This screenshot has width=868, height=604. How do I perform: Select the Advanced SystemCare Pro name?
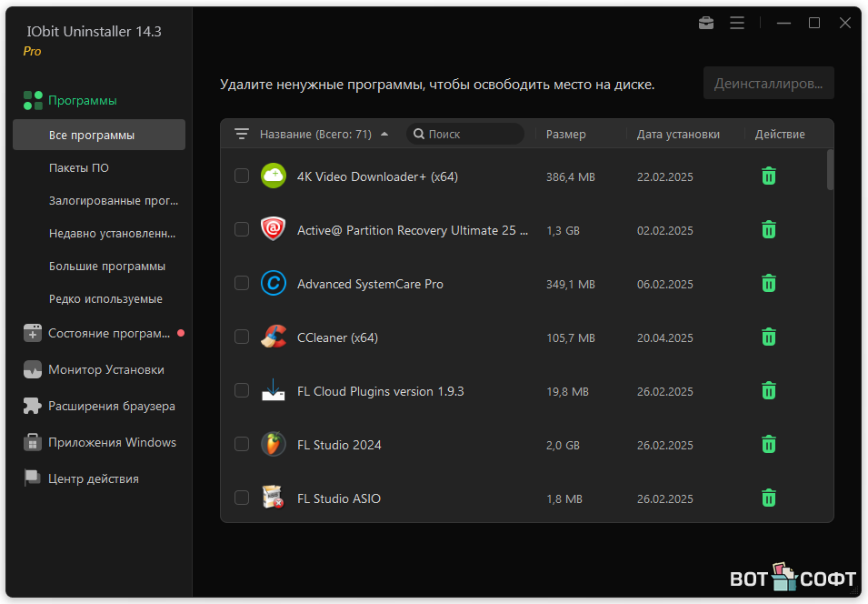370,284
